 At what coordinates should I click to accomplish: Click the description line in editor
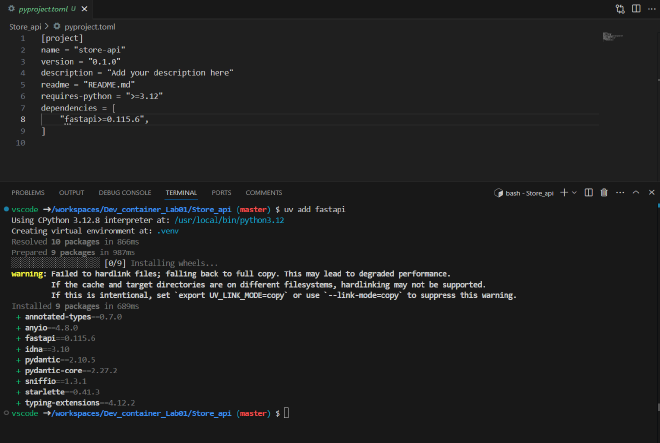click(x=137, y=73)
